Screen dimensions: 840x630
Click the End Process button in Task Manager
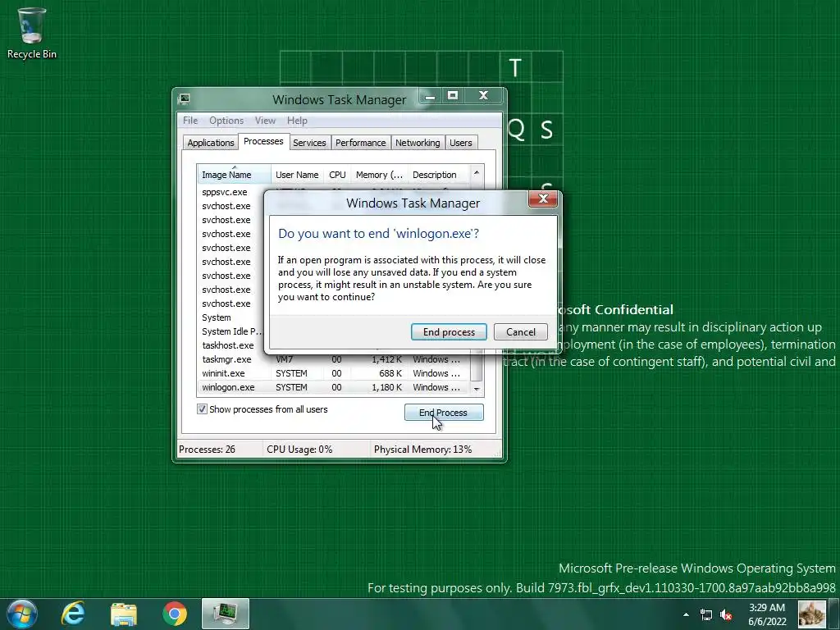tap(444, 412)
